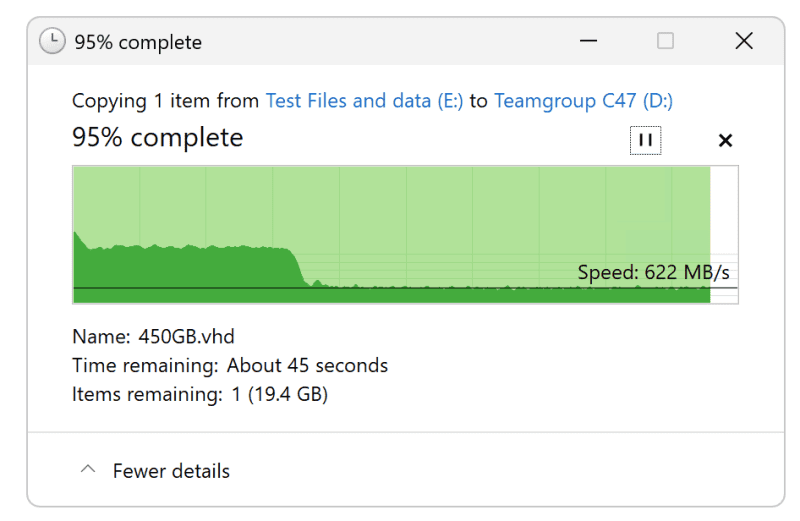
Task: Click the large "95% complete" heading
Action: [157, 137]
